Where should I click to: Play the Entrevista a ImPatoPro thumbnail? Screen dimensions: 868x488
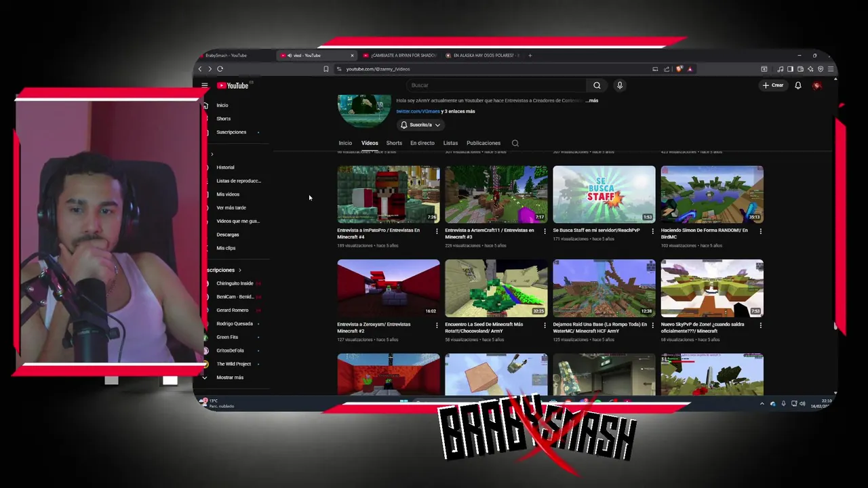tap(389, 195)
